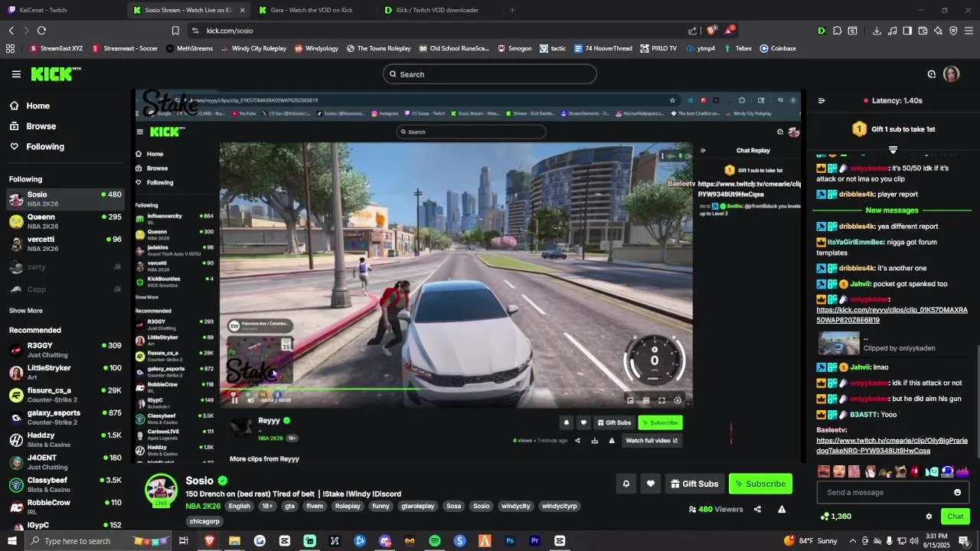Share the stream via the share icon
This screenshot has height=551, width=980.
[x=757, y=509]
